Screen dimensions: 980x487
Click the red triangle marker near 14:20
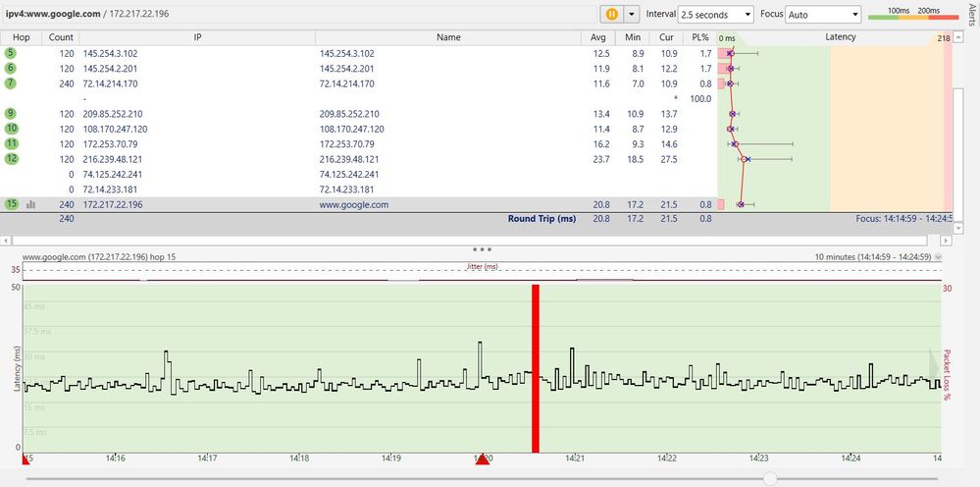(482, 460)
